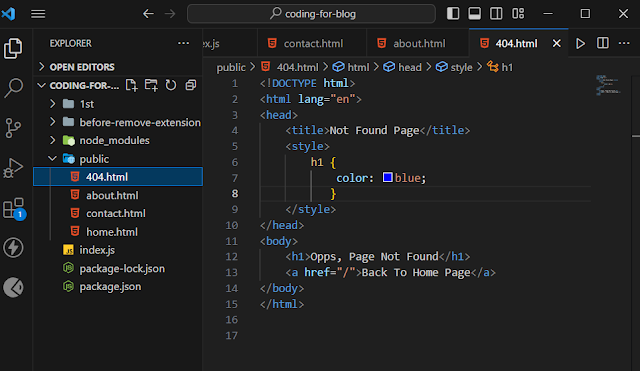The width and height of the screenshot is (640, 371).
Task: Click the vertical scrollbar marker
Action: pos(636,136)
